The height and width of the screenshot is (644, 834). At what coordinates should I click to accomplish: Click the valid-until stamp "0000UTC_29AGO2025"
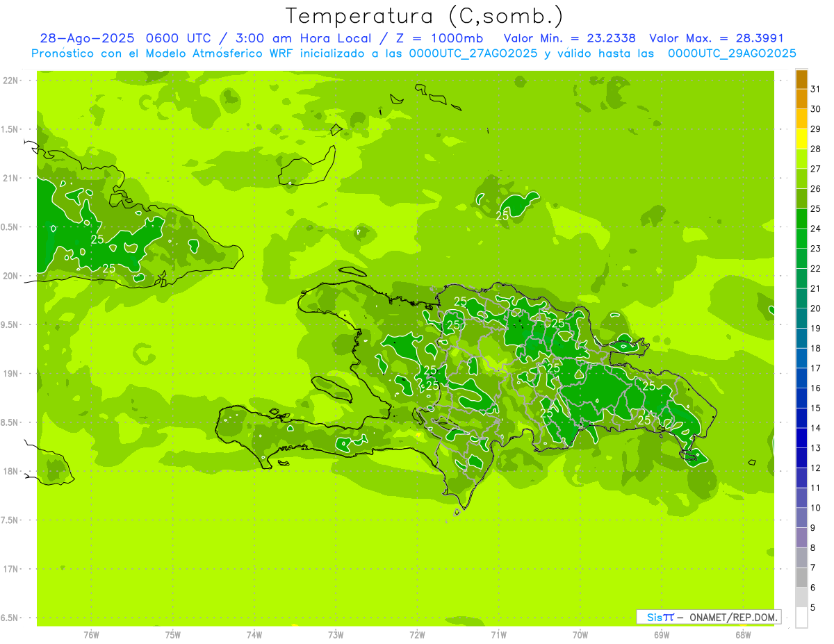[733, 54]
